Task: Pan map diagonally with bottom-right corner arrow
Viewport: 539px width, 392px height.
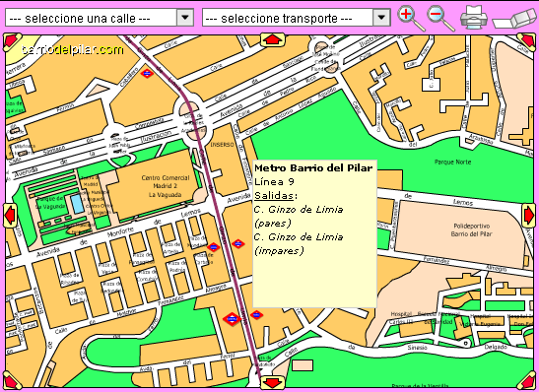Action: click(526, 380)
